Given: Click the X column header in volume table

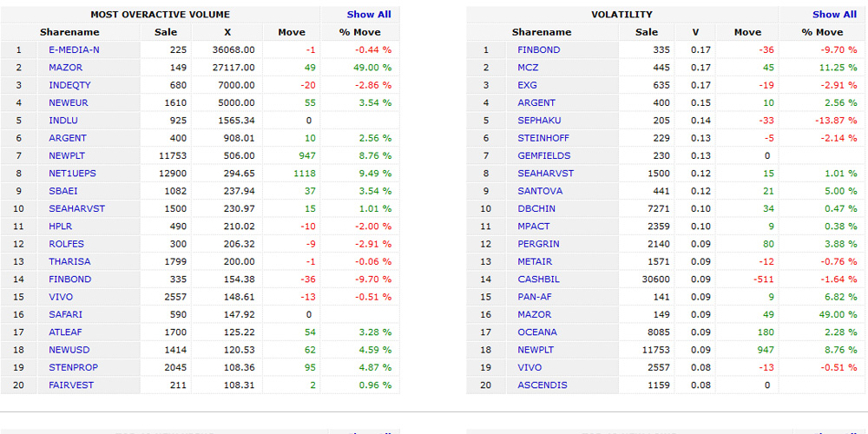Looking at the screenshot, I should click(x=227, y=32).
